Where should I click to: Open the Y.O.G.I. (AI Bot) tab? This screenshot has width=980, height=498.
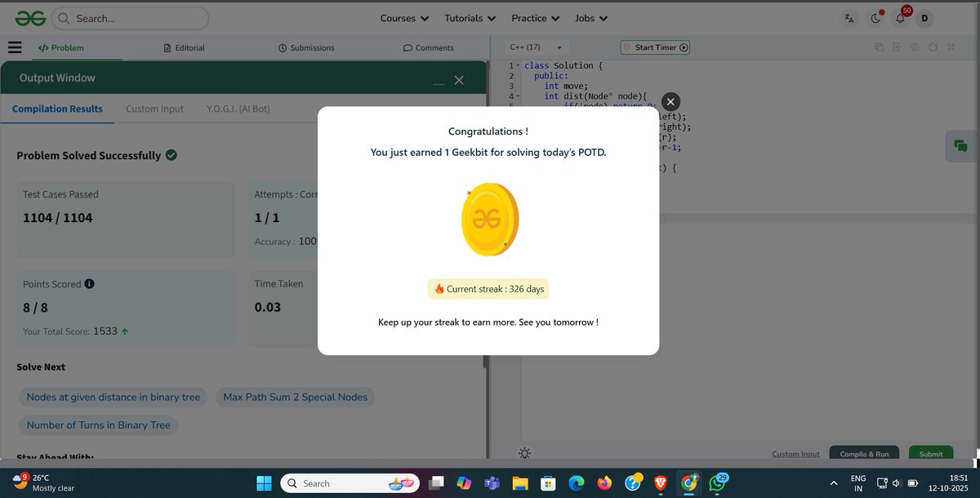tap(238, 109)
